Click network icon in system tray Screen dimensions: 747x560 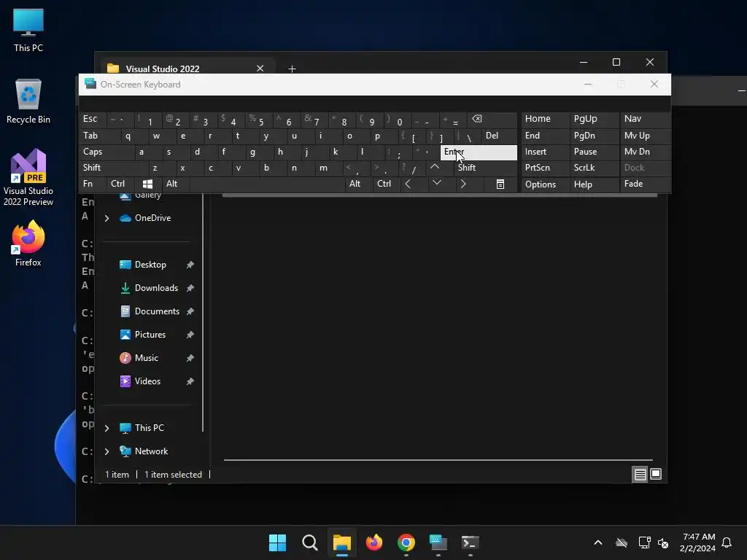(x=644, y=542)
